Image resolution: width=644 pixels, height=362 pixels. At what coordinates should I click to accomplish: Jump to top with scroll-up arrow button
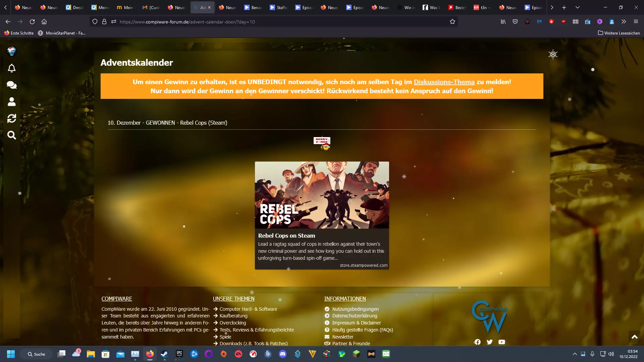point(635,337)
